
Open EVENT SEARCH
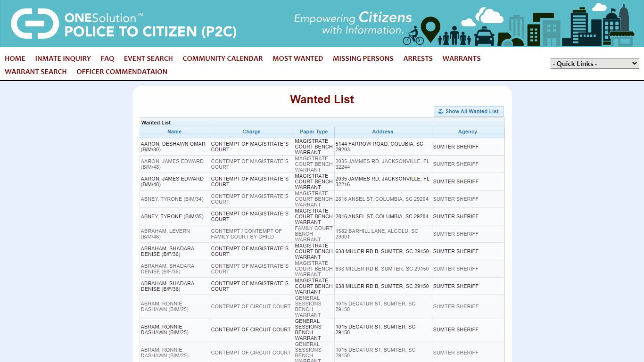tap(149, 58)
